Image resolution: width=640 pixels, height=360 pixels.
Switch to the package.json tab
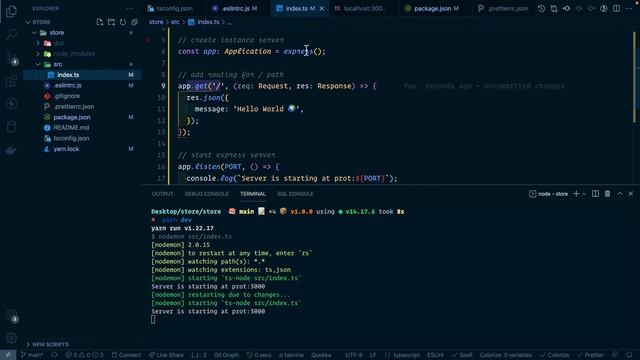pos(433,9)
